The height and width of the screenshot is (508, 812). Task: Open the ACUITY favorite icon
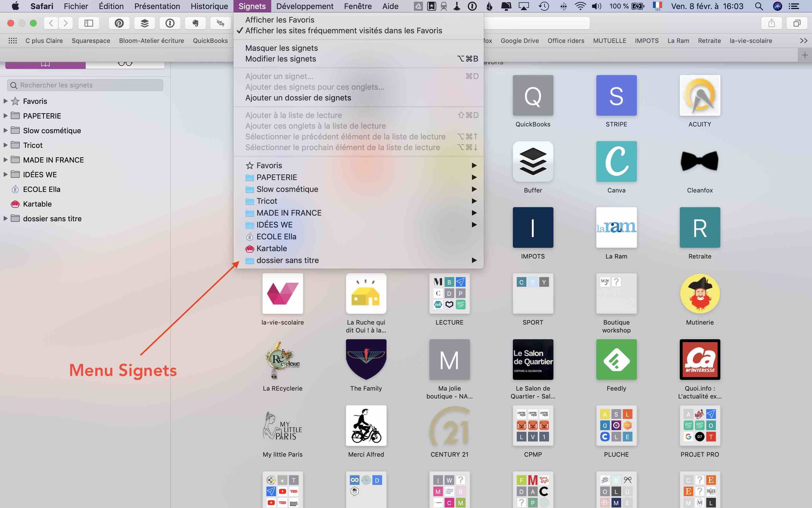(700, 96)
